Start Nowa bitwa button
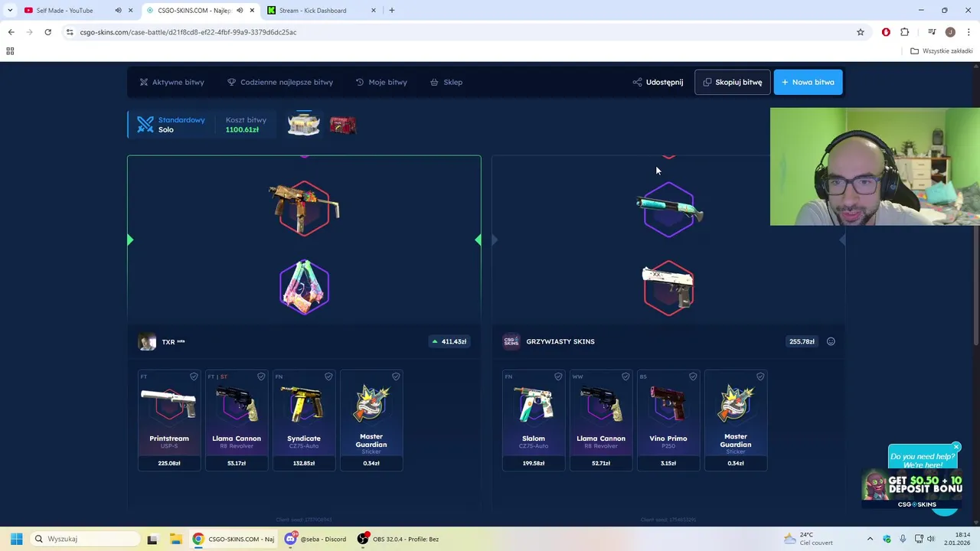Screen dimensions: 980x551 click(x=808, y=82)
